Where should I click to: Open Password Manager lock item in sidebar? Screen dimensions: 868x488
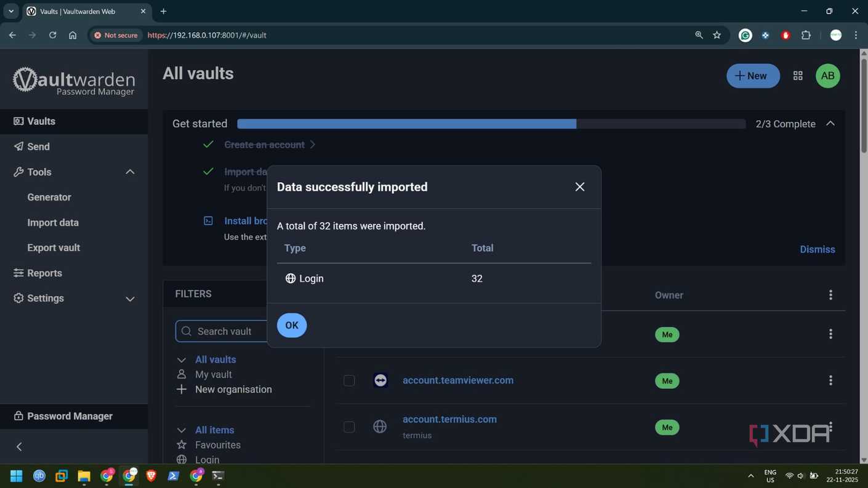click(74, 417)
